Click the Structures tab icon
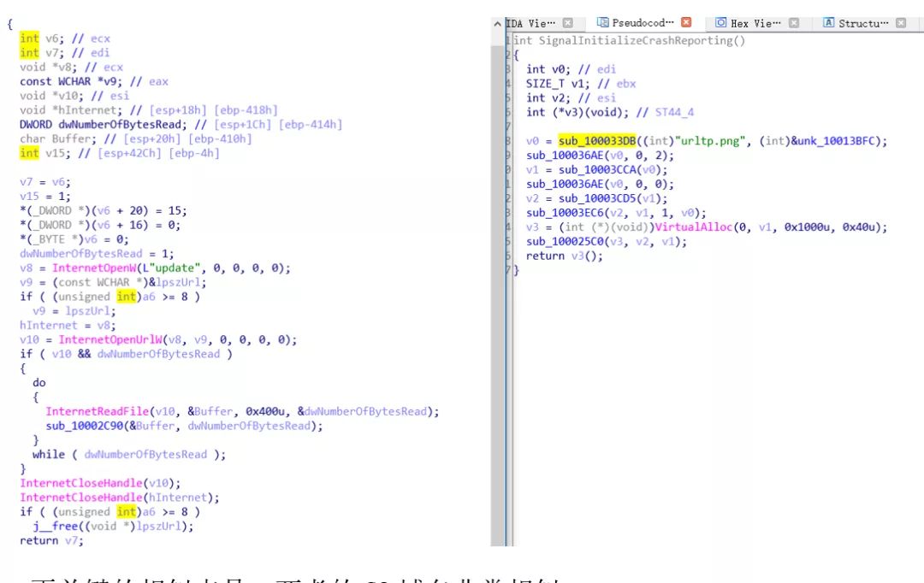924x583 pixels. [x=828, y=22]
